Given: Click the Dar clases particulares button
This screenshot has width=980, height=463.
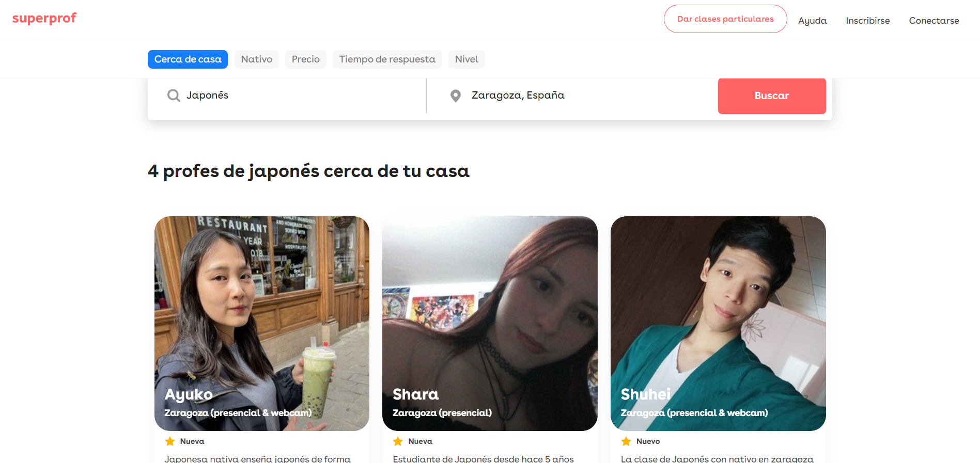Looking at the screenshot, I should tap(725, 19).
